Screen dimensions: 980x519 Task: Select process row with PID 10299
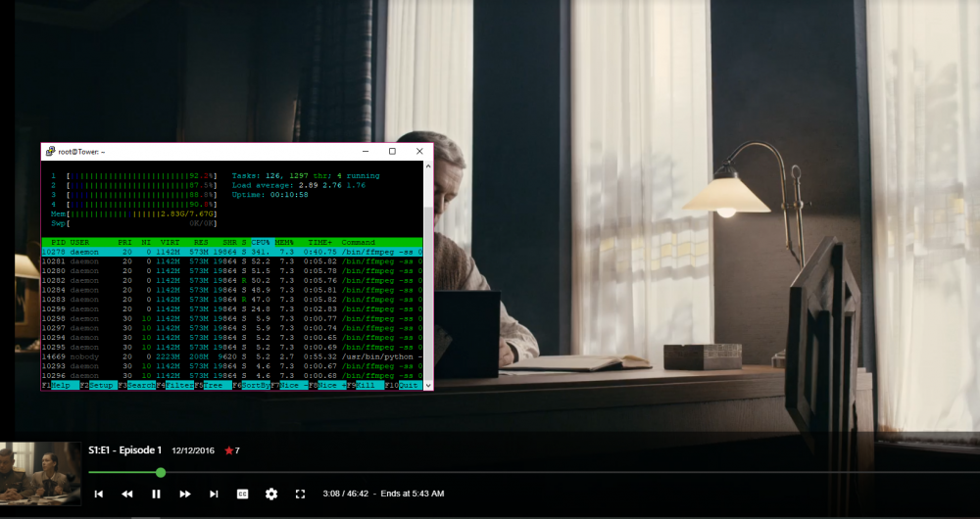(232, 309)
